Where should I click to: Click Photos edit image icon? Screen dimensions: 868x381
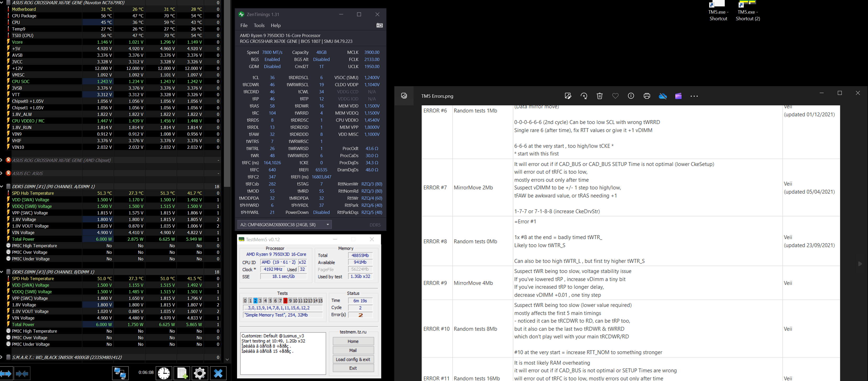568,96
